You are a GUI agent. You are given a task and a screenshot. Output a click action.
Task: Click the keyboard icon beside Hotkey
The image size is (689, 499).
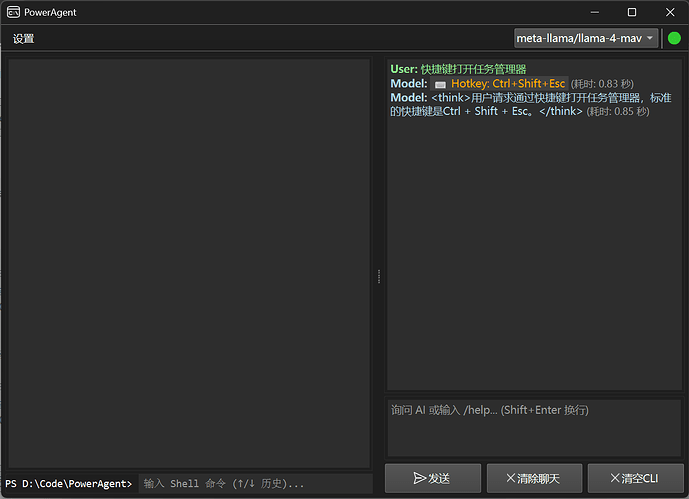440,84
